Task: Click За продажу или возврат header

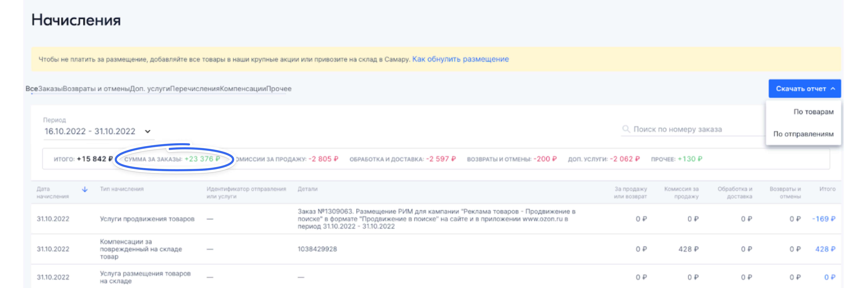Action: (x=630, y=193)
